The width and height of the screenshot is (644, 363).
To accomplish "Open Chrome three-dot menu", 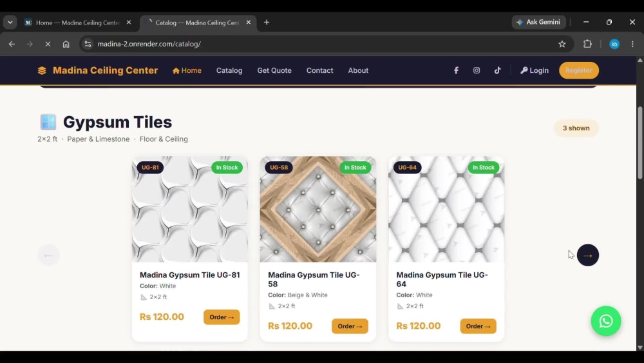I will pos(632,44).
